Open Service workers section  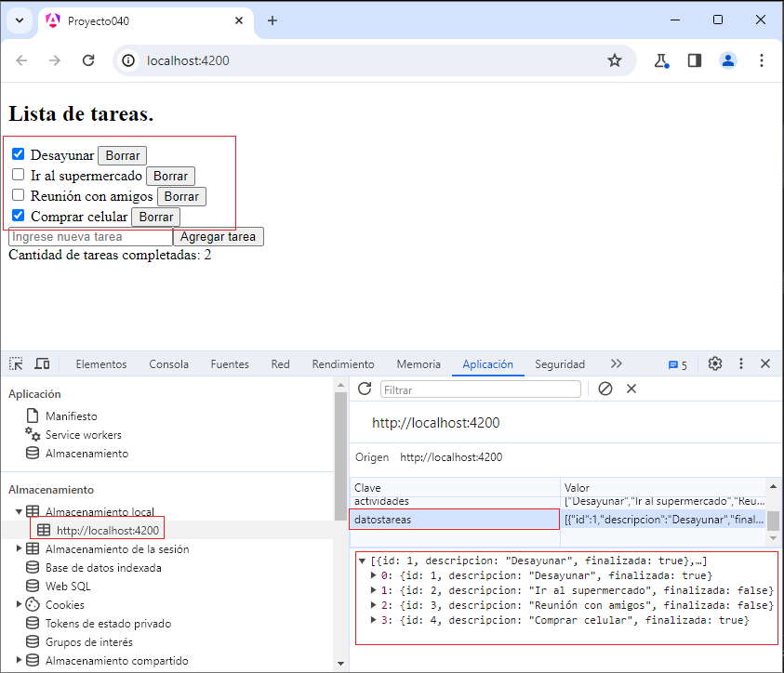click(84, 435)
